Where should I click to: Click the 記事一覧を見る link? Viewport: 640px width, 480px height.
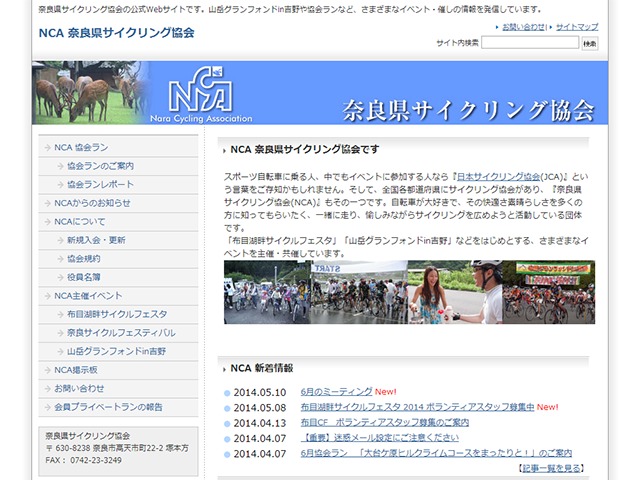click(x=551, y=468)
